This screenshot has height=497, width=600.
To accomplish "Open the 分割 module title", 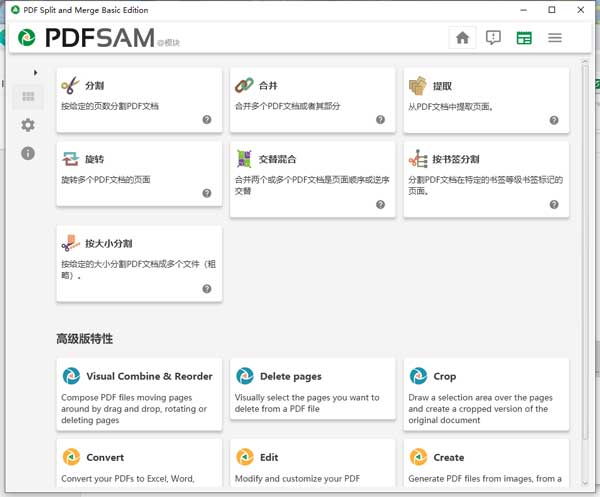I will [x=95, y=85].
